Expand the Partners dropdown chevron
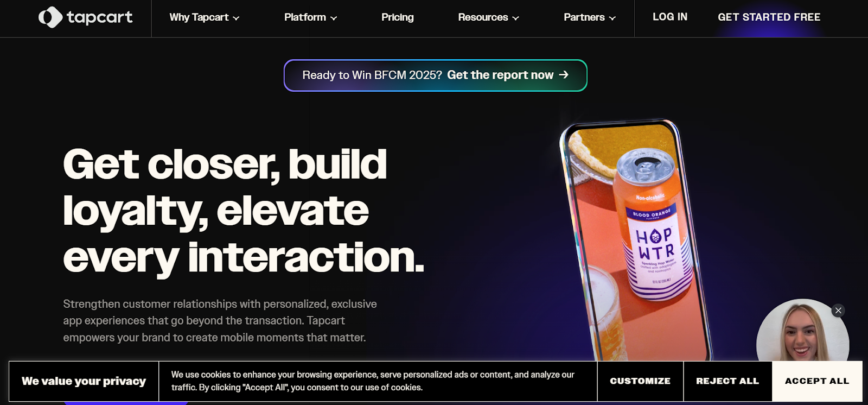The height and width of the screenshot is (405, 868). [612, 18]
